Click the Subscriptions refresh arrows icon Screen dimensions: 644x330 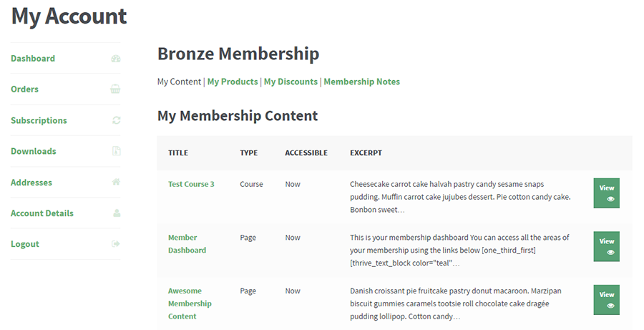[116, 120]
